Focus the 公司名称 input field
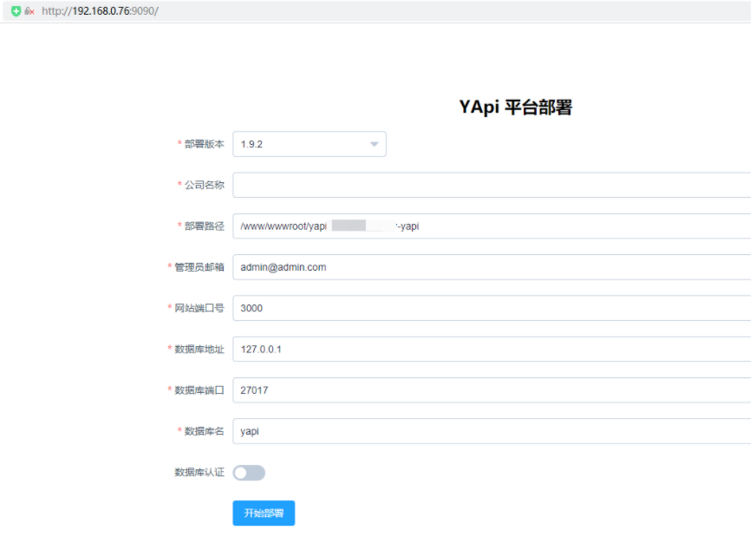Image resolution: width=756 pixels, height=537 pixels. tap(492, 186)
